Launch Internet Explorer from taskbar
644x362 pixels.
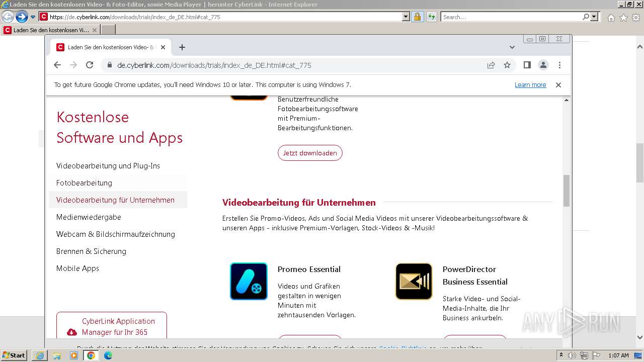[40, 355]
